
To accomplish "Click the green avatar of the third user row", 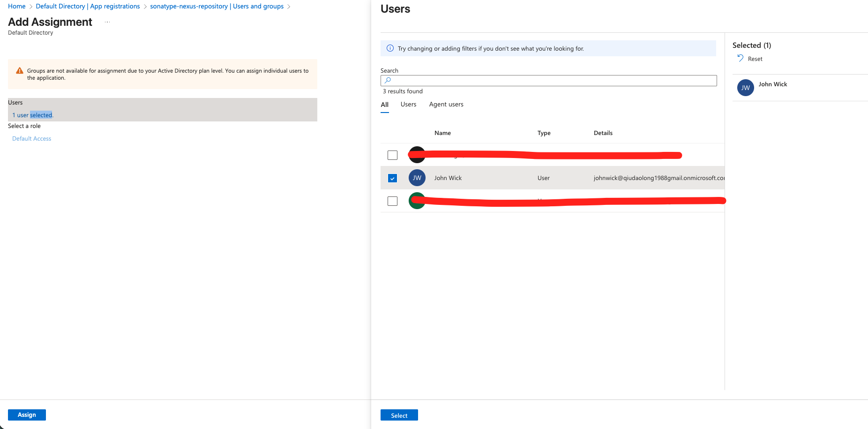I will [x=417, y=201].
